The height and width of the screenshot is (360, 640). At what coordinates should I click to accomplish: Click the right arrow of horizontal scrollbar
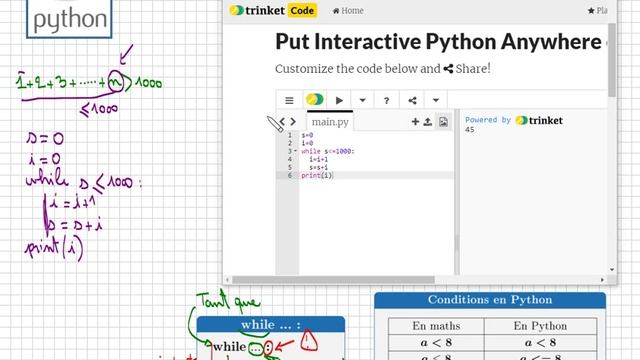click(x=602, y=280)
